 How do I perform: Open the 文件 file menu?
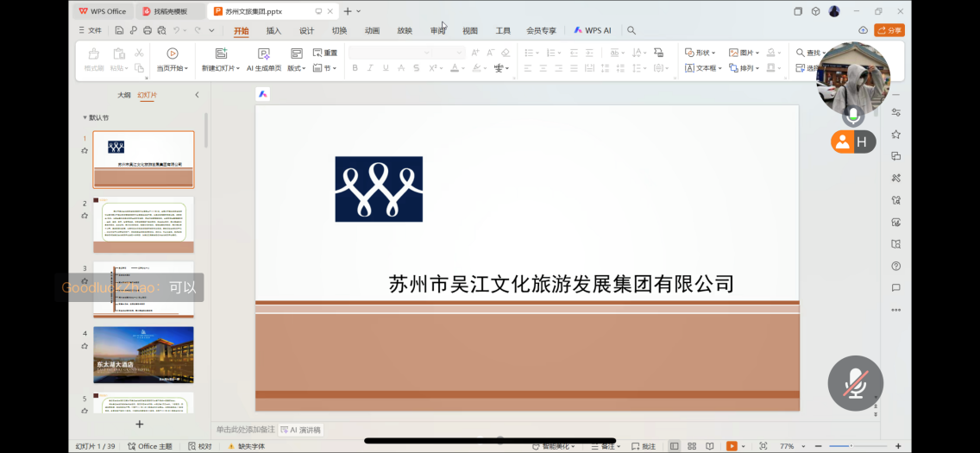coord(90,30)
